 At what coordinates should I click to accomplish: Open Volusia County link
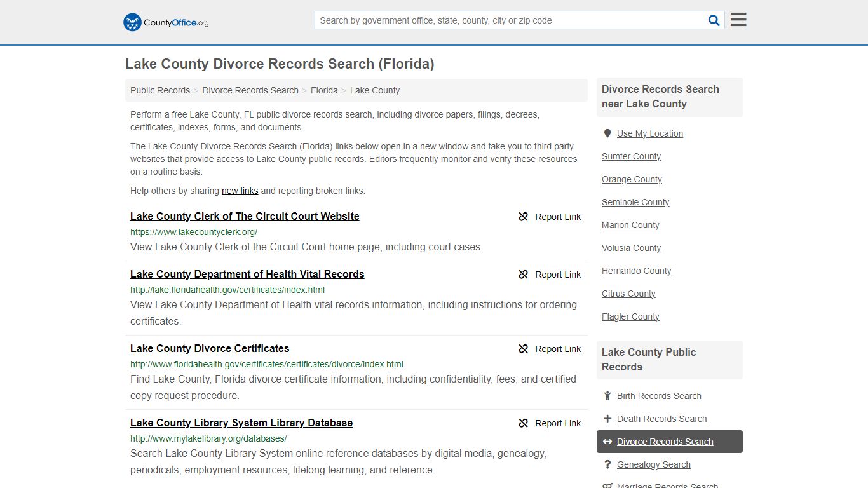point(631,248)
